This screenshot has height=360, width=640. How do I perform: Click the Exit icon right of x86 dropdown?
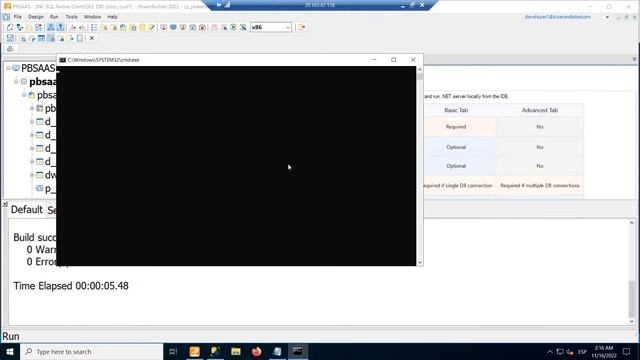[x=302, y=27]
